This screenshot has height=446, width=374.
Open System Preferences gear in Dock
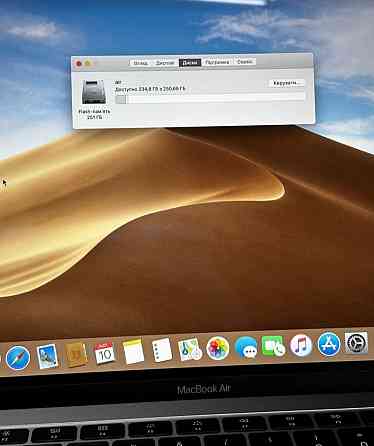tap(356, 342)
